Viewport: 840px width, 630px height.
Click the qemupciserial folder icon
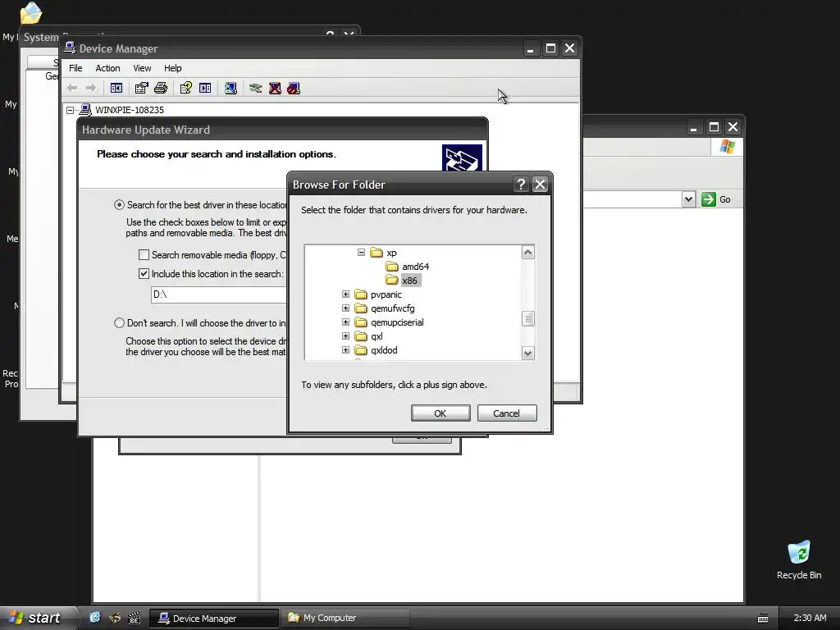click(361, 322)
